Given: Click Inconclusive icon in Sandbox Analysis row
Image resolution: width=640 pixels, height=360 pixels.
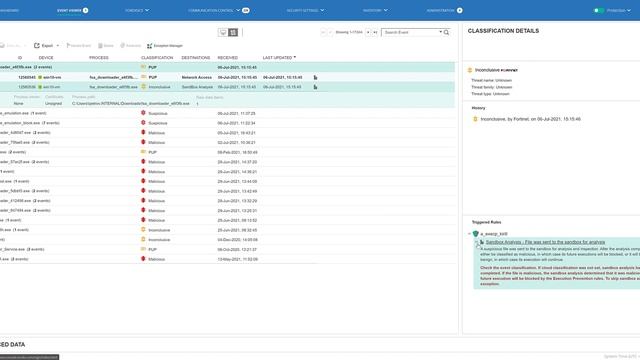Looking at the screenshot, I should point(144,87).
